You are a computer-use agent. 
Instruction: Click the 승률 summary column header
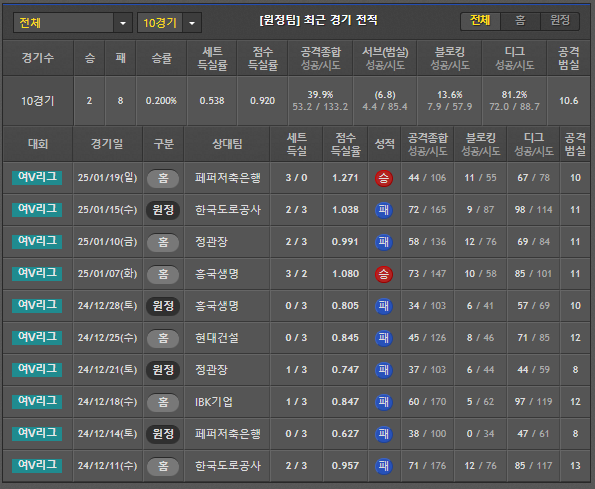[x=162, y=58]
